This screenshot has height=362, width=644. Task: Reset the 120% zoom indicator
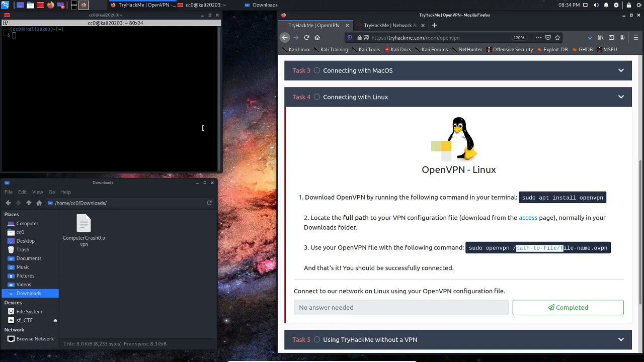519,38
